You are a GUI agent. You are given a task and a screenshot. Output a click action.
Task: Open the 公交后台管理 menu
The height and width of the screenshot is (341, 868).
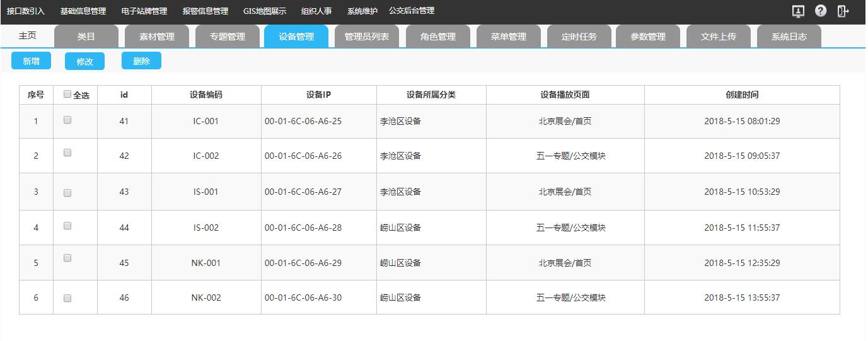coord(412,11)
